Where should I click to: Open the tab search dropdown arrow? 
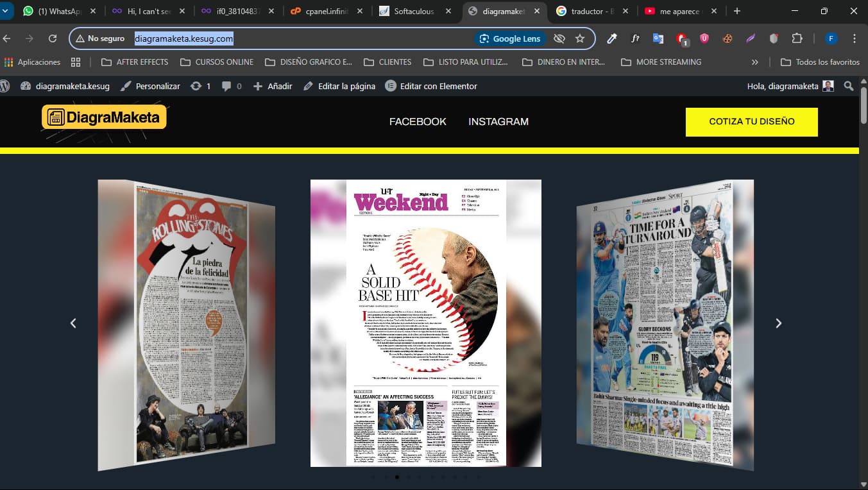[x=6, y=11]
